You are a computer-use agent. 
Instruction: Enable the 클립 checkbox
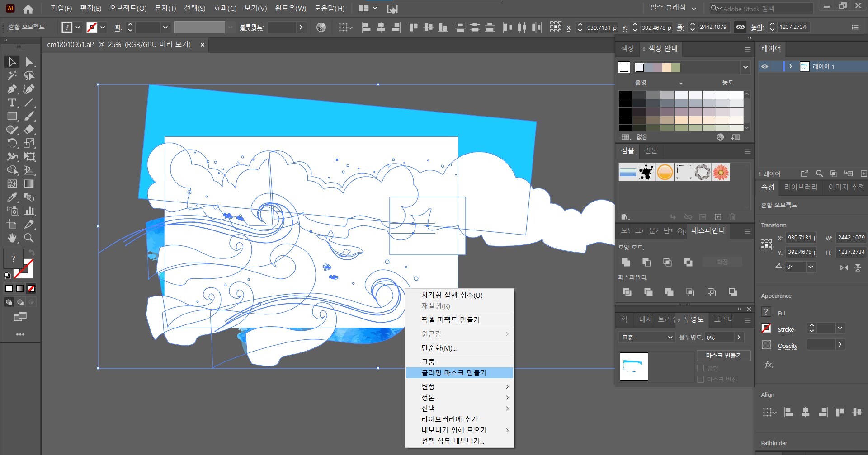coord(701,368)
